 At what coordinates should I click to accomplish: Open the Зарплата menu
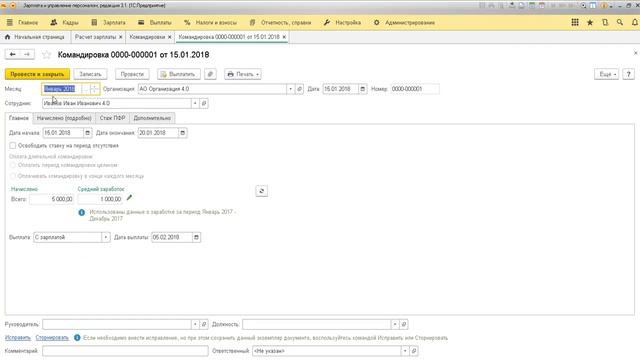109,22
